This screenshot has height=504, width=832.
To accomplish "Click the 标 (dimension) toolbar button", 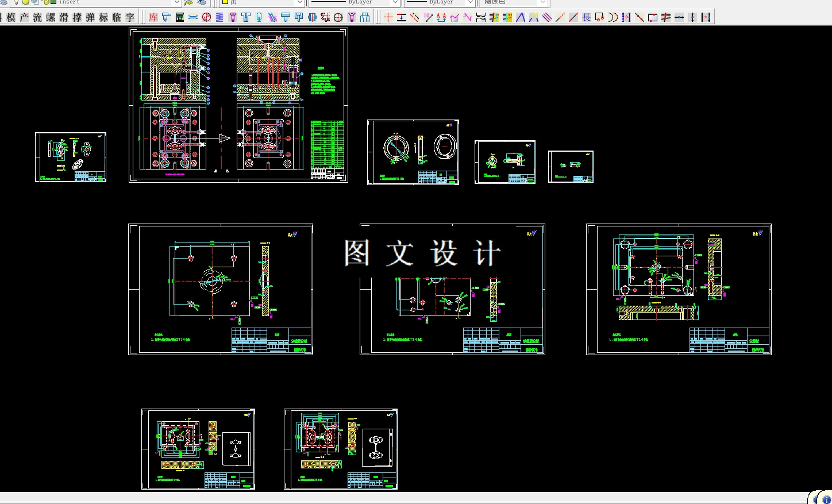I will coord(103,17).
